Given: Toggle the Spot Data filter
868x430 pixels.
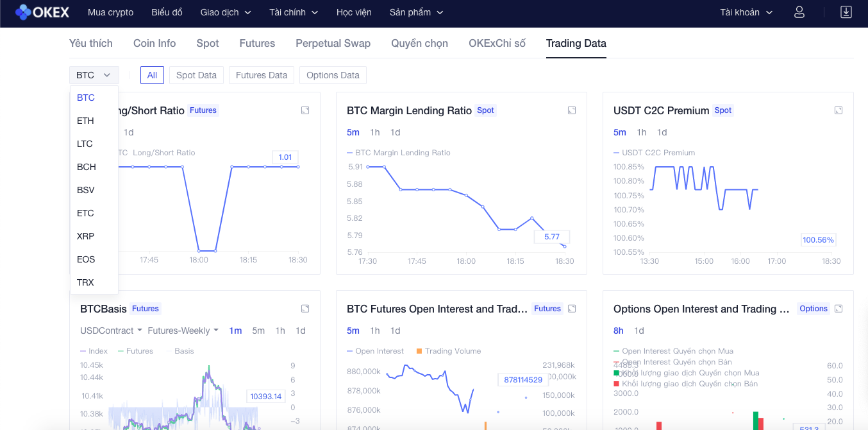Looking at the screenshot, I should (x=196, y=75).
